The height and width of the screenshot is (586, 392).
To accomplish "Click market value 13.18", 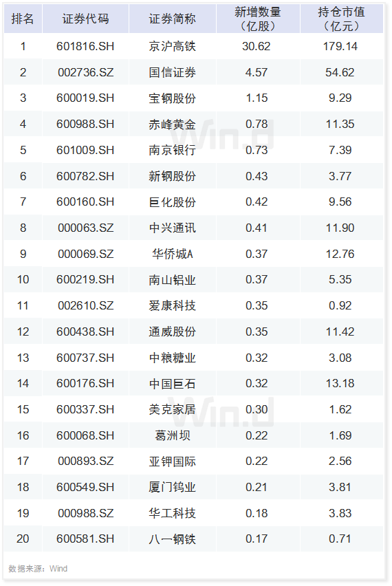I will pos(340,383).
